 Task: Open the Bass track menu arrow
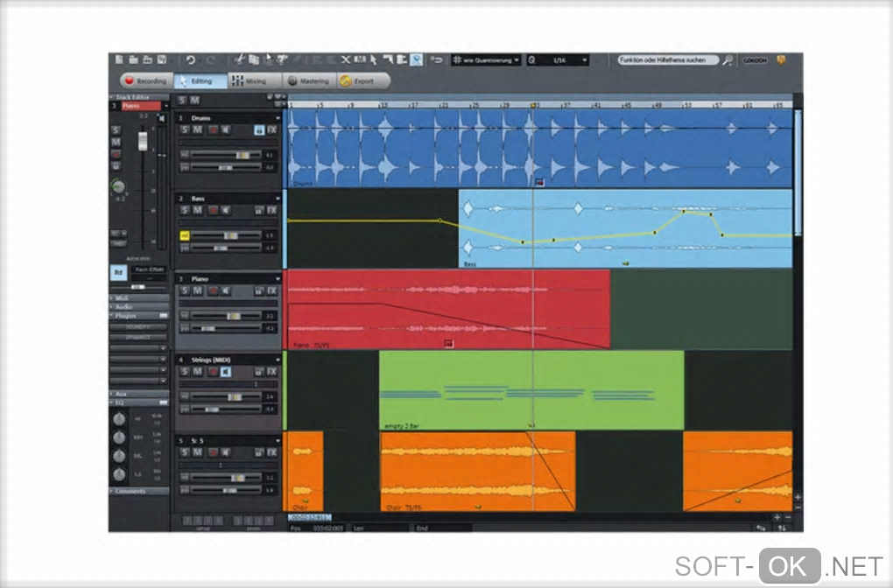[x=278, y=198]
